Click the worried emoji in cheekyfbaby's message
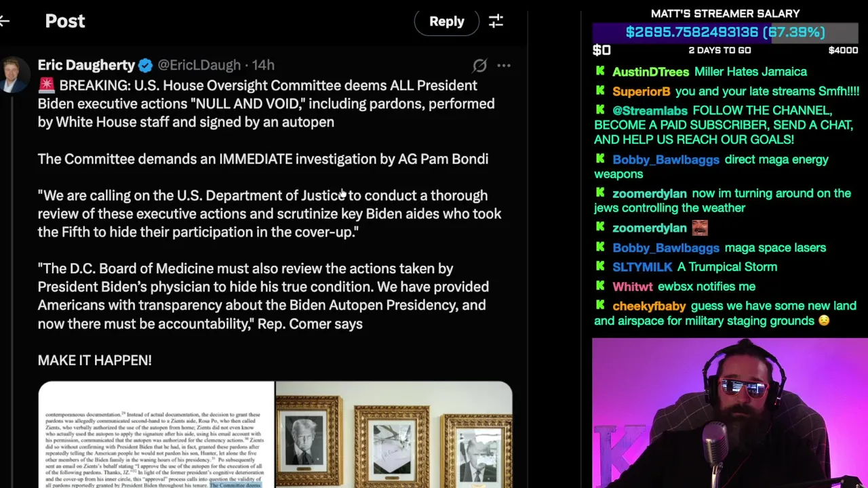This screenshot has width=868, height=488. point(823,321)
